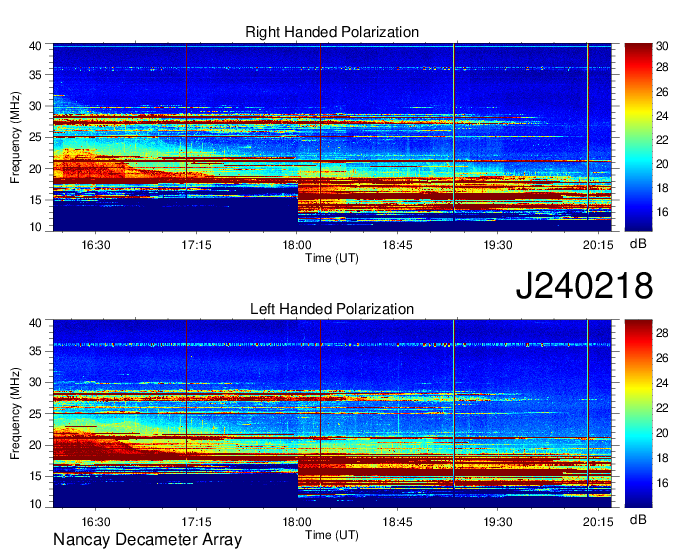Select 10 MHz frequency tick on left-handed plot
The height and width of the screenshot is (552, 680).
tap(35, 504)
